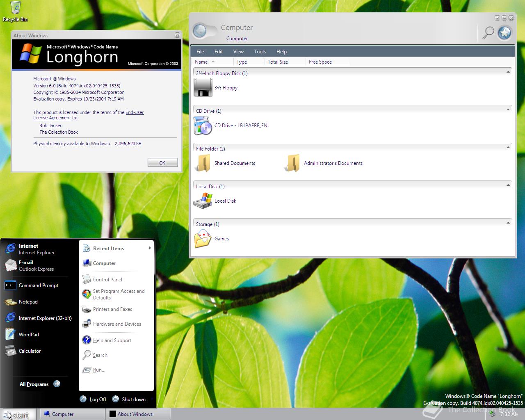Click Shut down button
Screen dimensions: 525x420
(129, 399)
